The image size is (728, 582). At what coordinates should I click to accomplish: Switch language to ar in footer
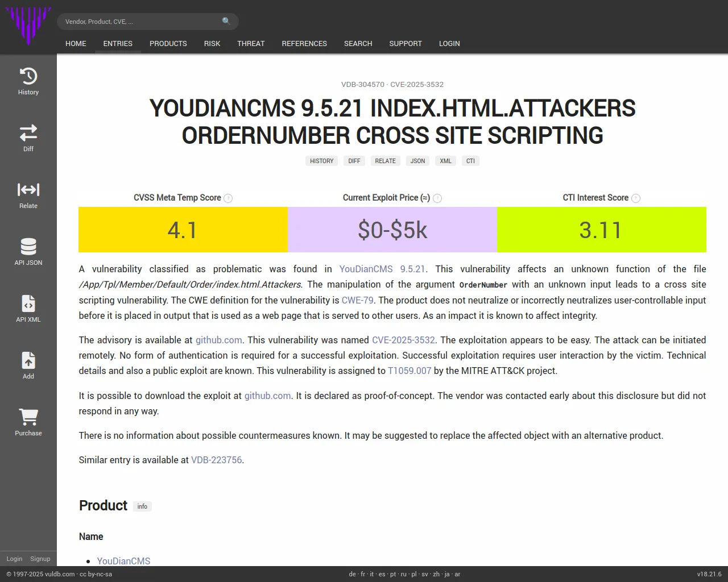[x=457, y=574]
